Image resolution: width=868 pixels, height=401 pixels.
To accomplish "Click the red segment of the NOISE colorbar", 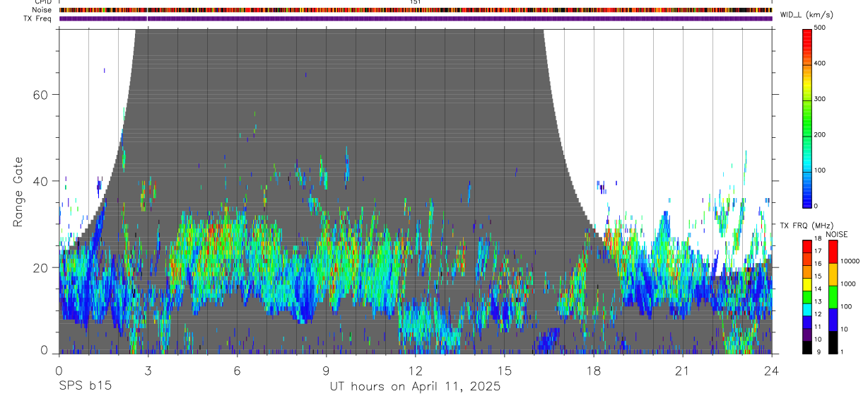I will 833,252.
